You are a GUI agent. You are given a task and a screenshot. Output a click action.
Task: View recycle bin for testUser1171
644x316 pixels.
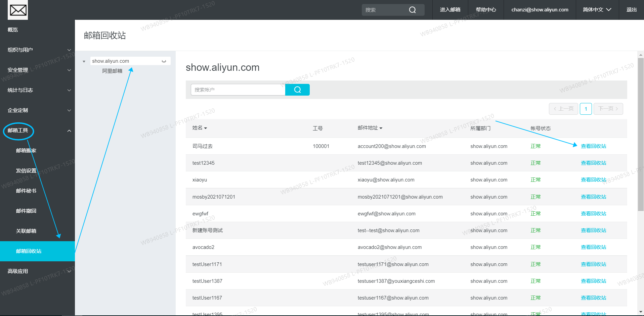coord(593,264)
